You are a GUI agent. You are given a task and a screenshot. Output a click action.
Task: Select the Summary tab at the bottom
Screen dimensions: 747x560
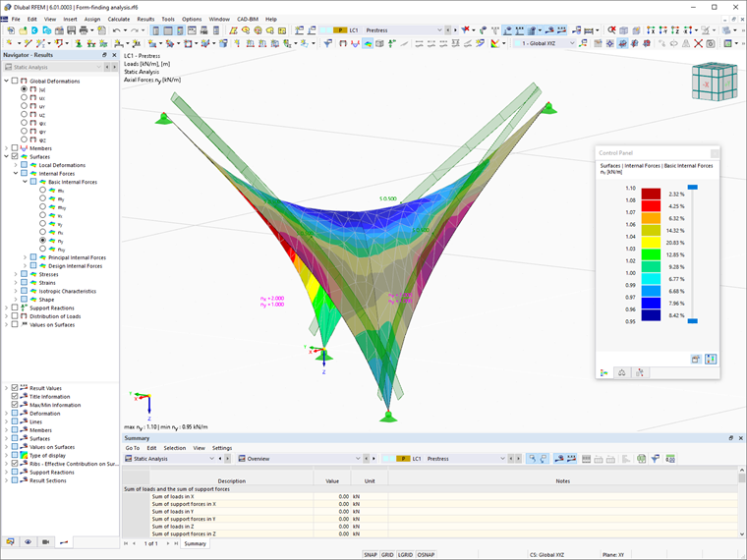pos(195,543)
